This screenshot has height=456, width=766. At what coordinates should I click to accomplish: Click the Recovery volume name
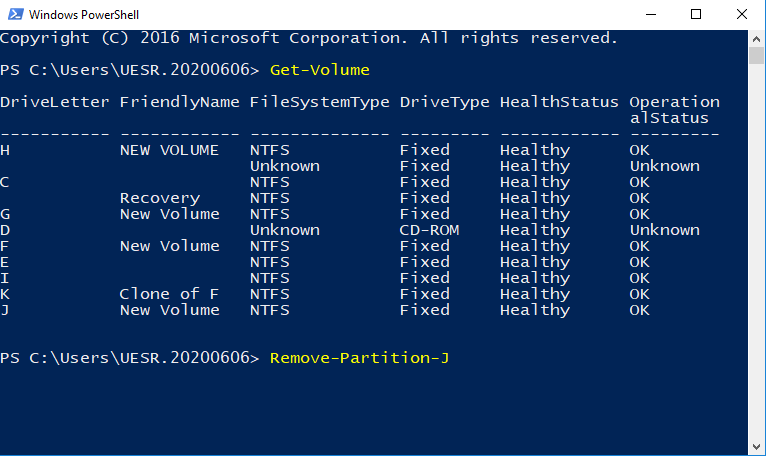pyautogui.click(x=159, y=198)
